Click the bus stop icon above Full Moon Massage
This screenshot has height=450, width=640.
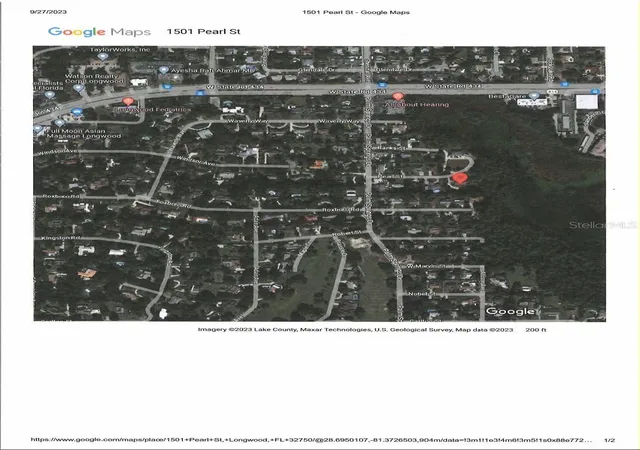pyautogui.click(x=77, y=111)
